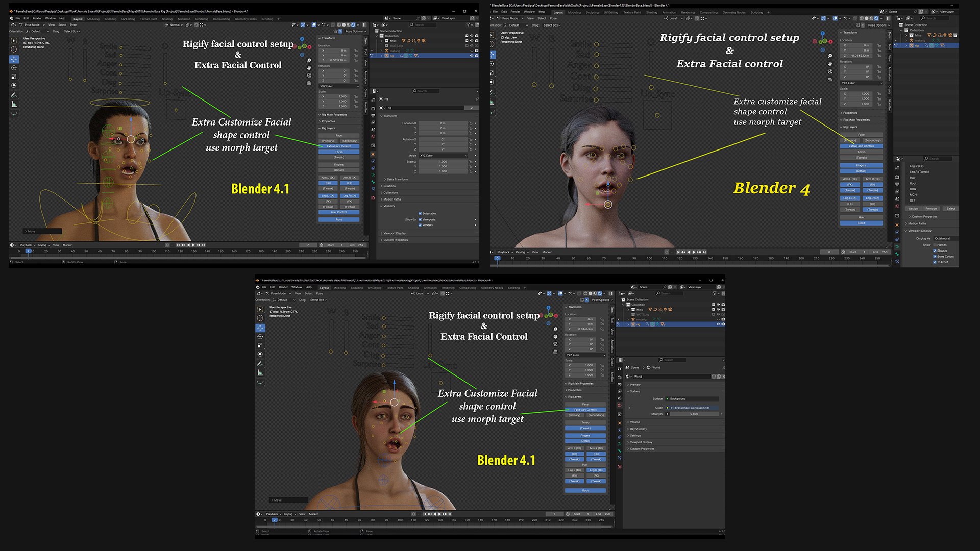Click solid shading sphere in bottom window header
This screenshot has height=551, width=980.
point(590,293)
